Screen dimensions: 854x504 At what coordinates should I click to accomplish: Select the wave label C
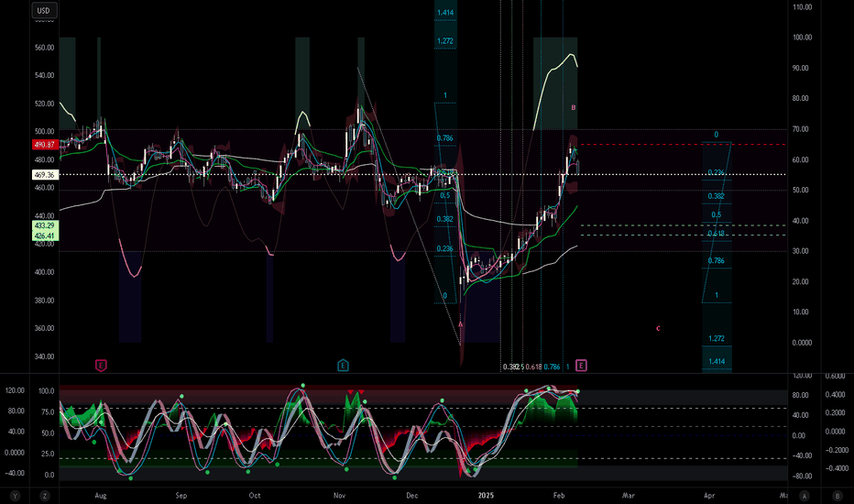[x=658, y=329]
